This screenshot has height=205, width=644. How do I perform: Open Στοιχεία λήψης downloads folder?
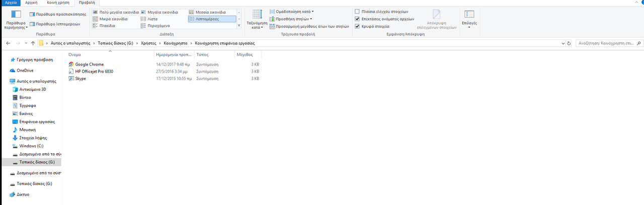tap(29, 138)
